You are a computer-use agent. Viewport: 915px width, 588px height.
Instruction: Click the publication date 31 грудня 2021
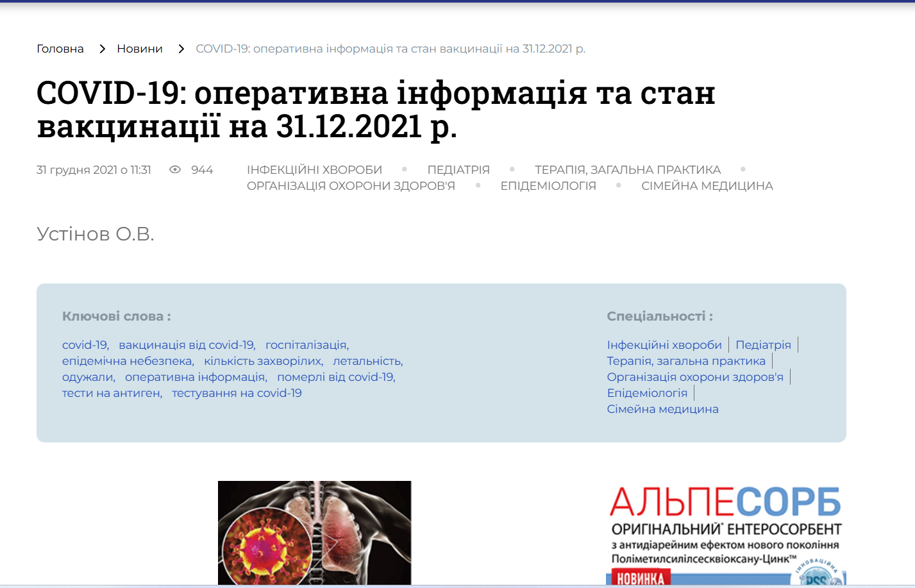tap(94, 170)
